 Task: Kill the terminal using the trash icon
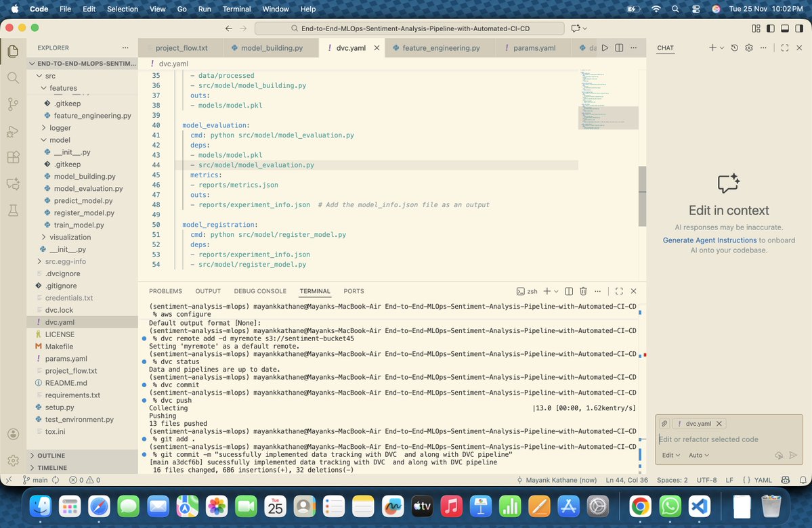(x=583, y=291)
